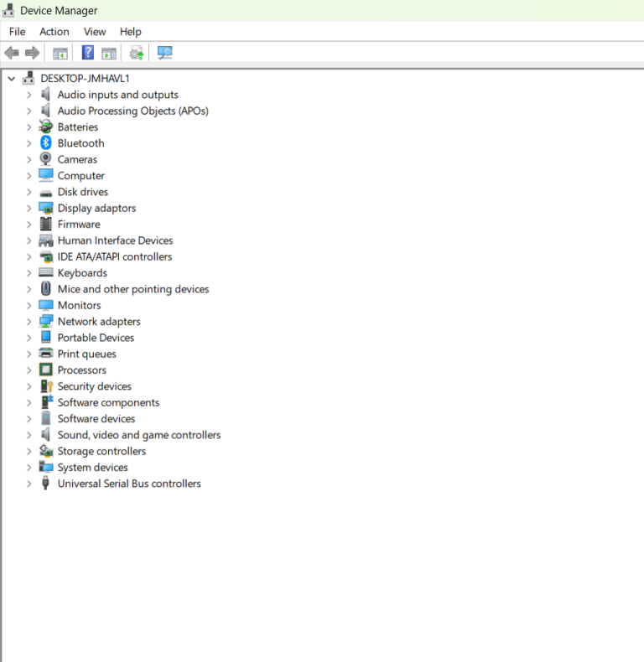This screenshot has width=644, height=662.
Task: Click the Forward arrow in the toolbar
Action: tap(33, 53)
